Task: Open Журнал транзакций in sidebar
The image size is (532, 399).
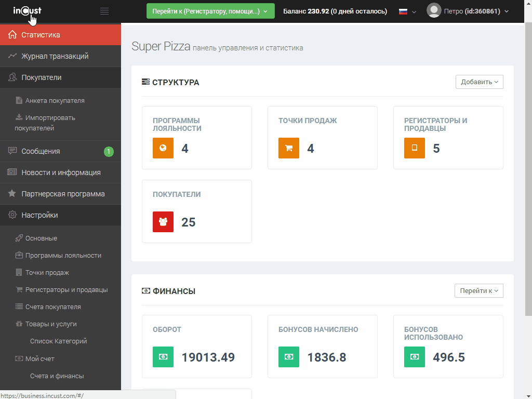Action: (x=55, y=56)
